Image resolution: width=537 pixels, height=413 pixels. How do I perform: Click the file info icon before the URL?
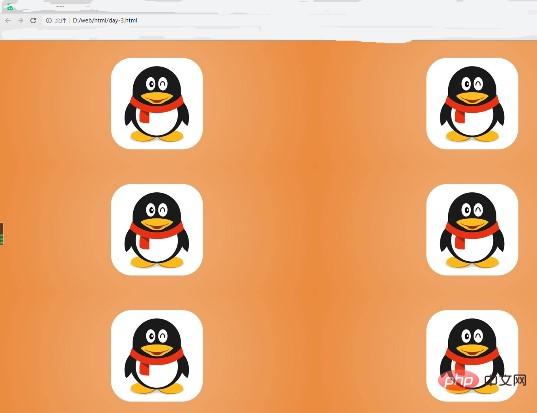(49, 21)
